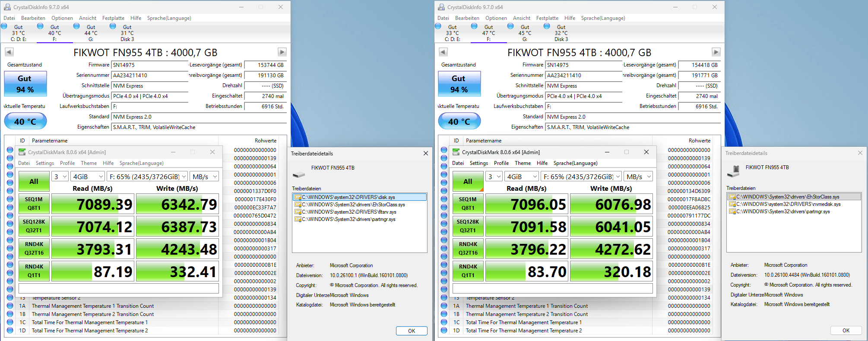Image resolution: width=868 pixels, height=341 pixels.
Task: Click the status orb for Disk 3 at 32 °C
Action: 547,26
